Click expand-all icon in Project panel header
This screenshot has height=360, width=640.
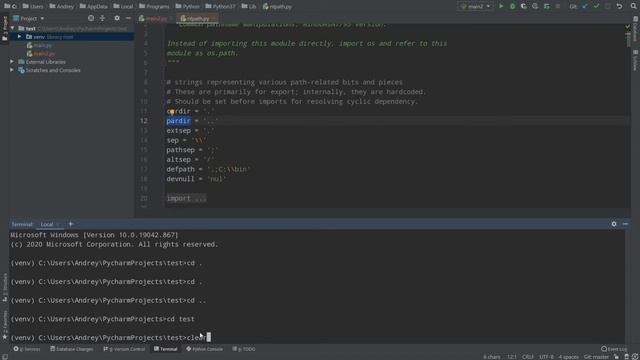coord(102,18)
